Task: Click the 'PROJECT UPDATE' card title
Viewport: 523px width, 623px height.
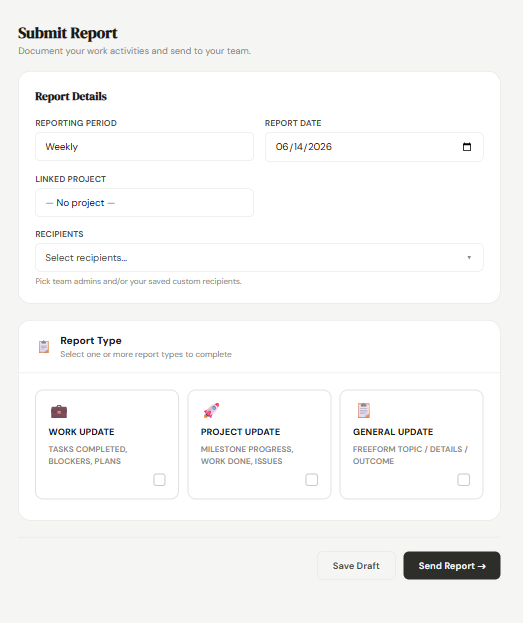Action: (240, 432)
